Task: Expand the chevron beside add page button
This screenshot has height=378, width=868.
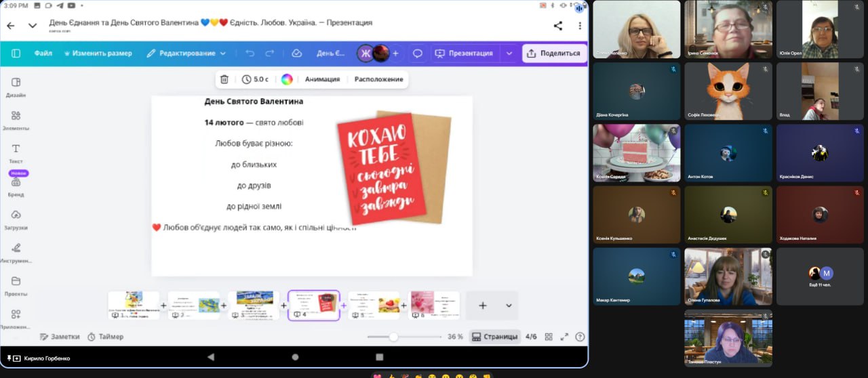Action: click(509, 306)
